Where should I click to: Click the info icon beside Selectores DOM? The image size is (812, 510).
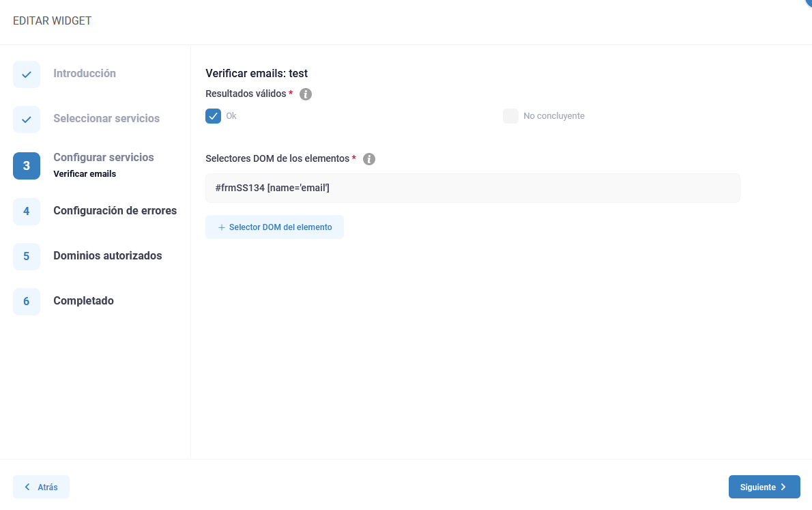[369, 158]
